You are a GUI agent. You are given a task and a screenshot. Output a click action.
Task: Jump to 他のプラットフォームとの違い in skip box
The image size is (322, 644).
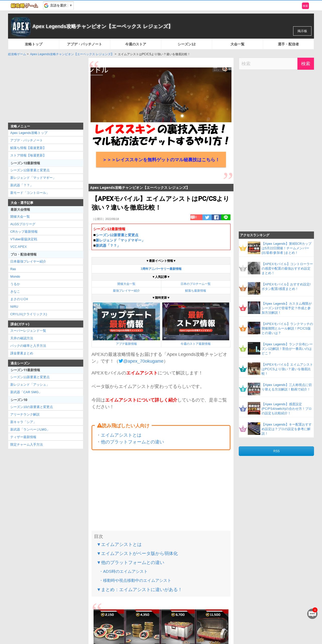coord(132,442)
